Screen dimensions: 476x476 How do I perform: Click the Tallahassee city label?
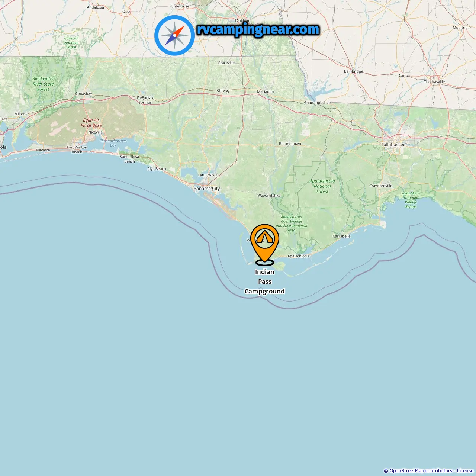393,144
